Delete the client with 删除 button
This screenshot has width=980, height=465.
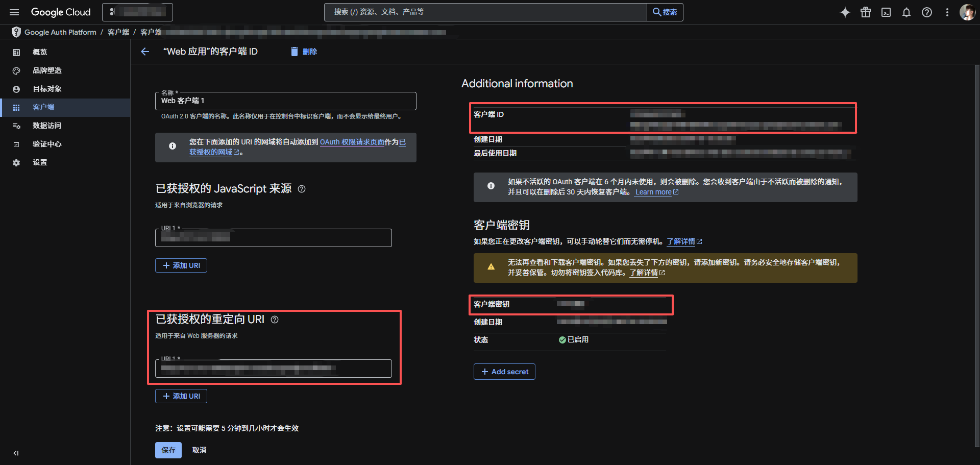304,52
